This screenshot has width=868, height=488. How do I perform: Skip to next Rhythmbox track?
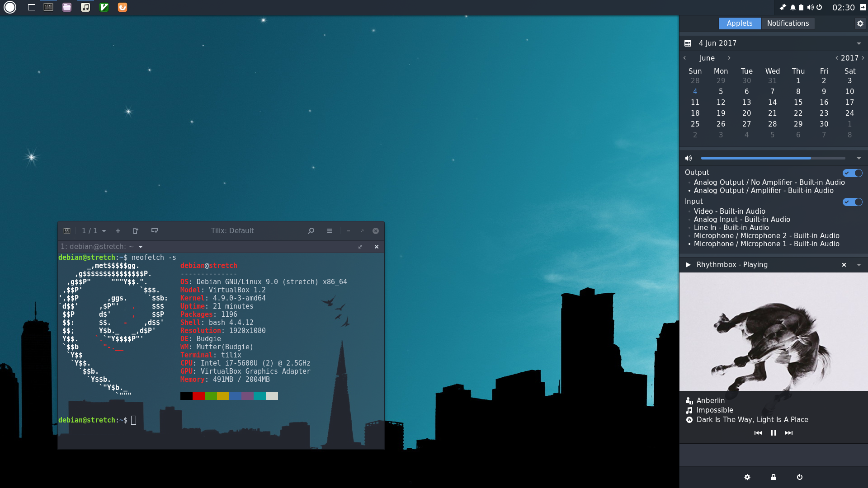pos(789,433)
